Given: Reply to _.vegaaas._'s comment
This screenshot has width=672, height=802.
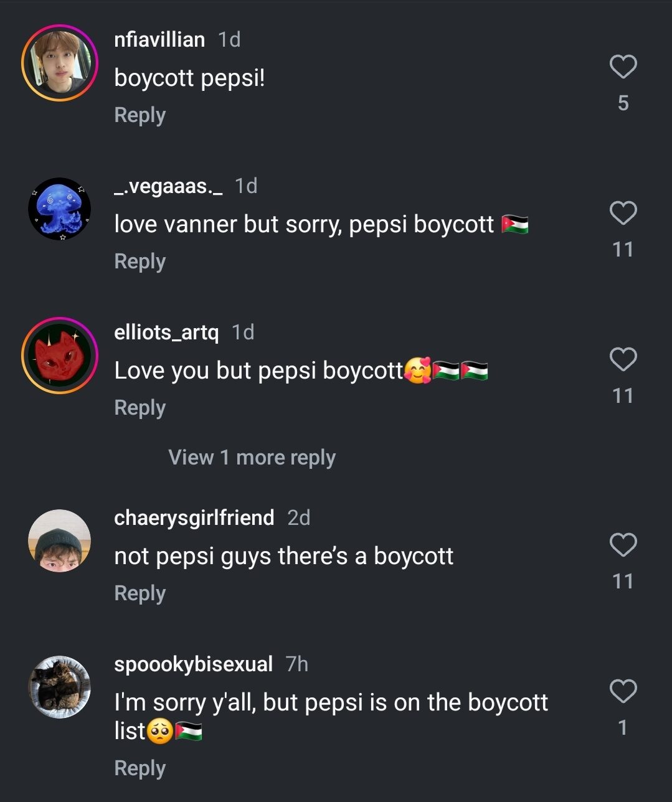Looking at the screenshot, I should coord(140,262).
